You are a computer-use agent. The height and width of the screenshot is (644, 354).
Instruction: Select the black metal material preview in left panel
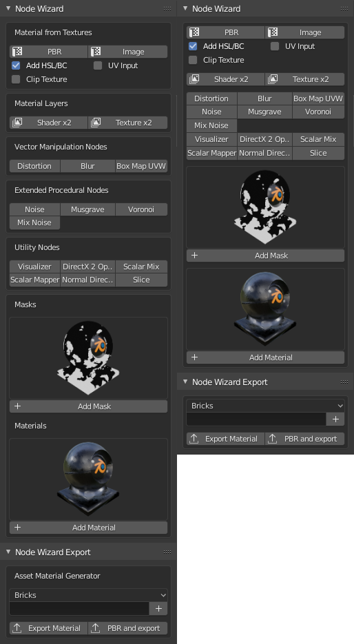pyautogui.click(x=88, y=479)
